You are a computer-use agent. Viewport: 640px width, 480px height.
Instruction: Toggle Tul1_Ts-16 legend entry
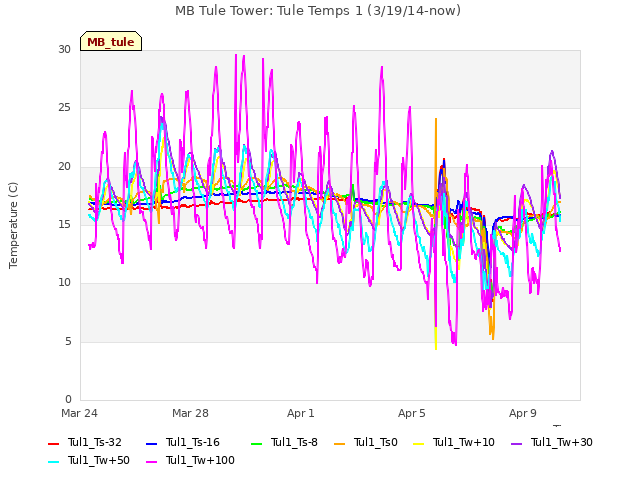[x=183, y=442]
